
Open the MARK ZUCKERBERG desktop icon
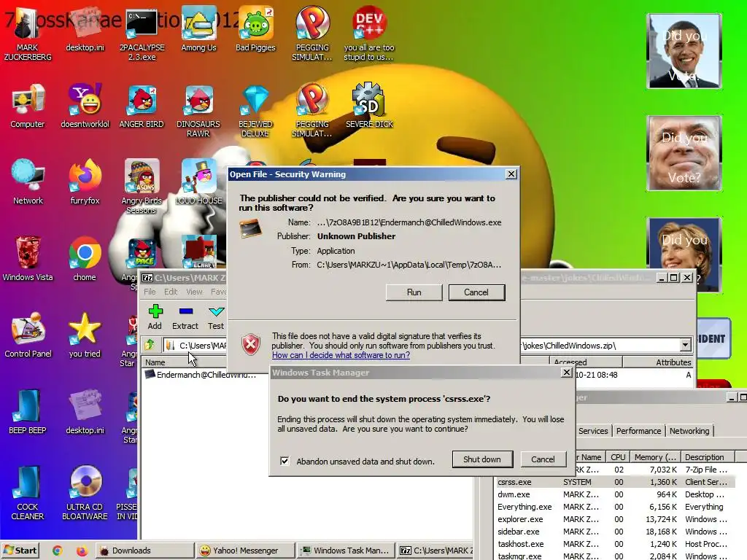click(27, 34)
